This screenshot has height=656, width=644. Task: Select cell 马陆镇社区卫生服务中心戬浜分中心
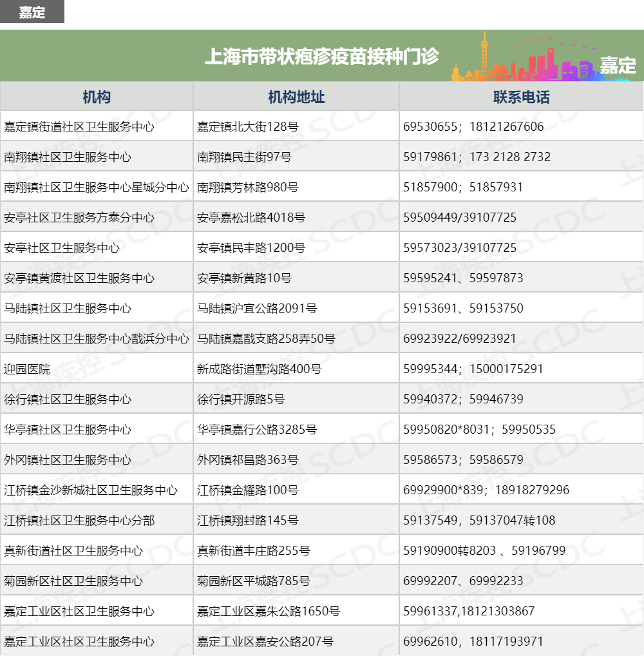point(97,339)
